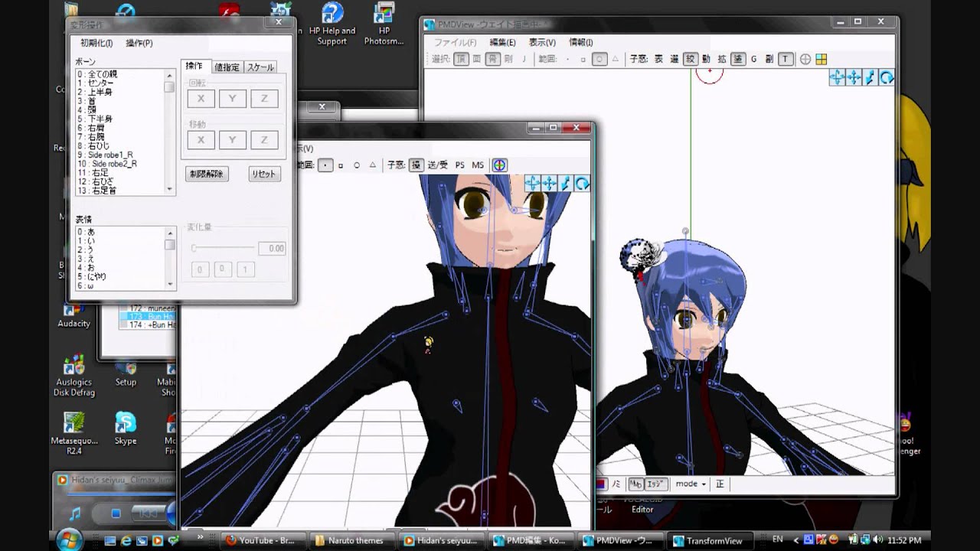
Task: Click the movement Z button under 移動
Action: 264,139
